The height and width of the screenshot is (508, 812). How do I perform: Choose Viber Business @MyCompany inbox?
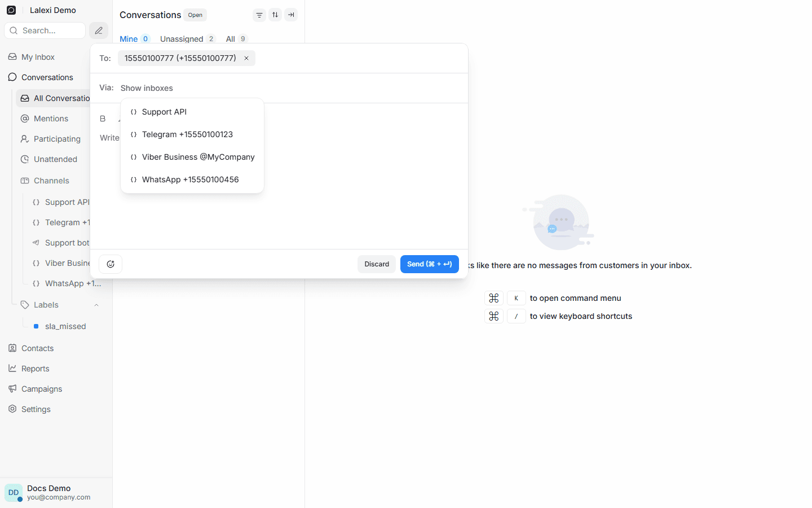point(192,157)
